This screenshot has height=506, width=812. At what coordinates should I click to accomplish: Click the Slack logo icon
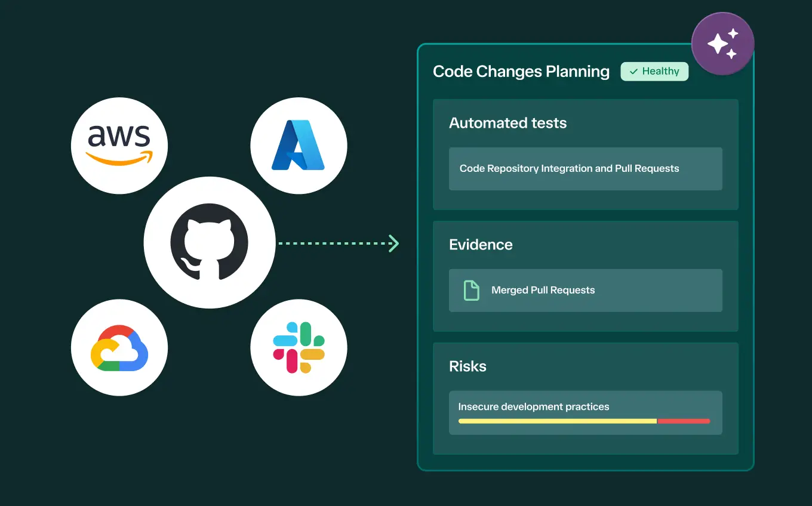pyautogui.click(x=299, y=348)
